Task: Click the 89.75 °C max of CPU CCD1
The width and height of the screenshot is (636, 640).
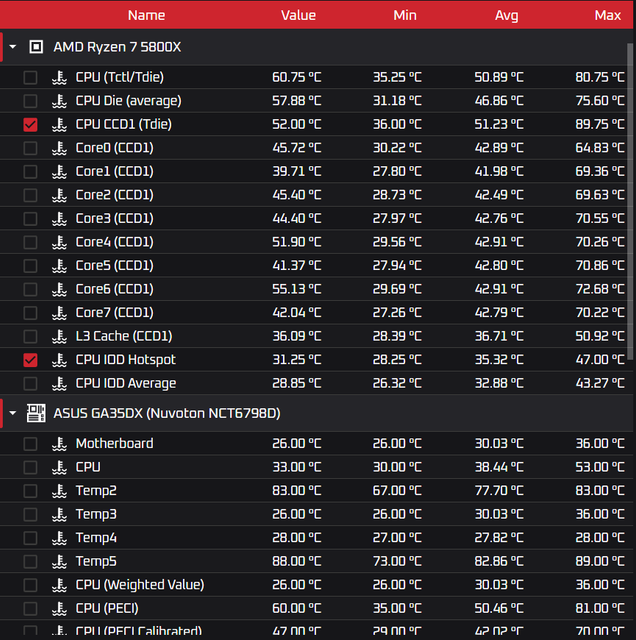Action: pos(600,124)
